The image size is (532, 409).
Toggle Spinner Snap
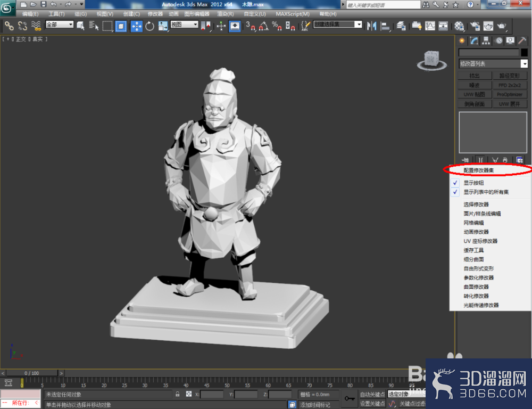(x=290, y=26)
